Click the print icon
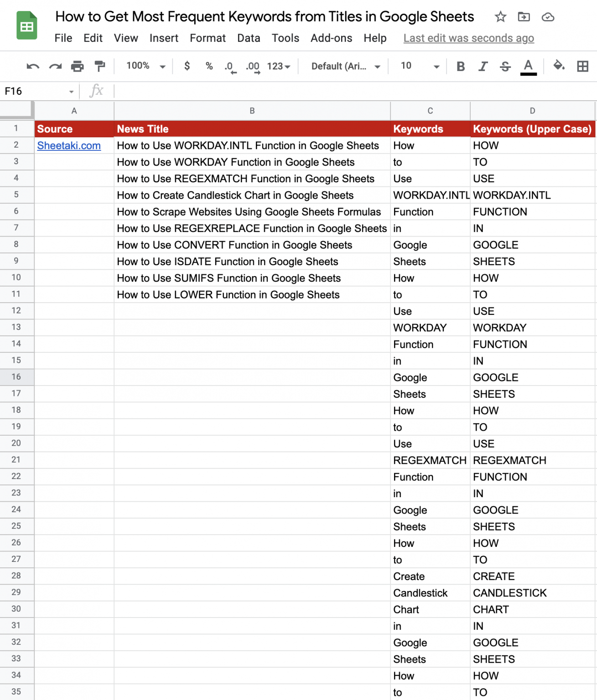597x700 pixels. coord(78,67)
